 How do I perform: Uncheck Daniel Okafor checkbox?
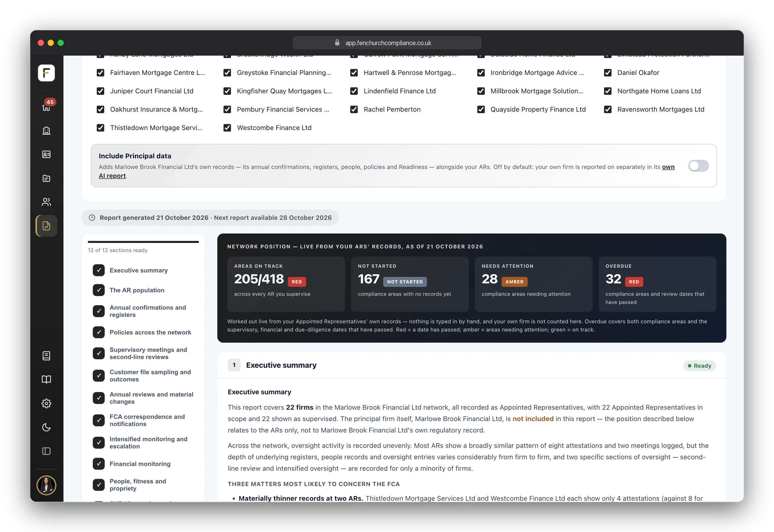(x=608, y=73)
